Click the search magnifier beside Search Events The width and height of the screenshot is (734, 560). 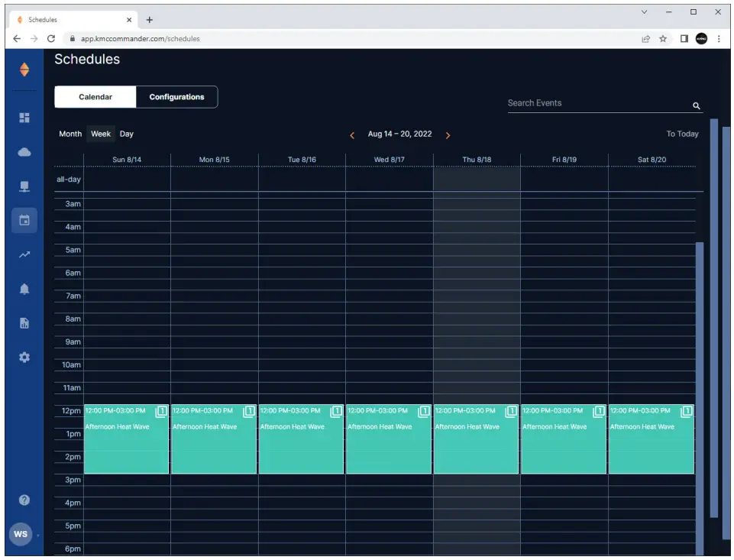point(696,104)
